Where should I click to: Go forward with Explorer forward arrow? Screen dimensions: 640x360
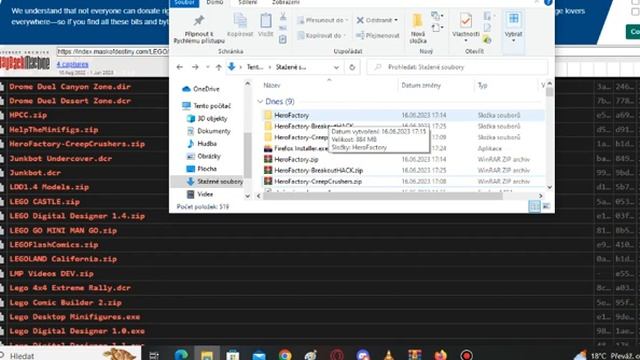click(195, 67)
